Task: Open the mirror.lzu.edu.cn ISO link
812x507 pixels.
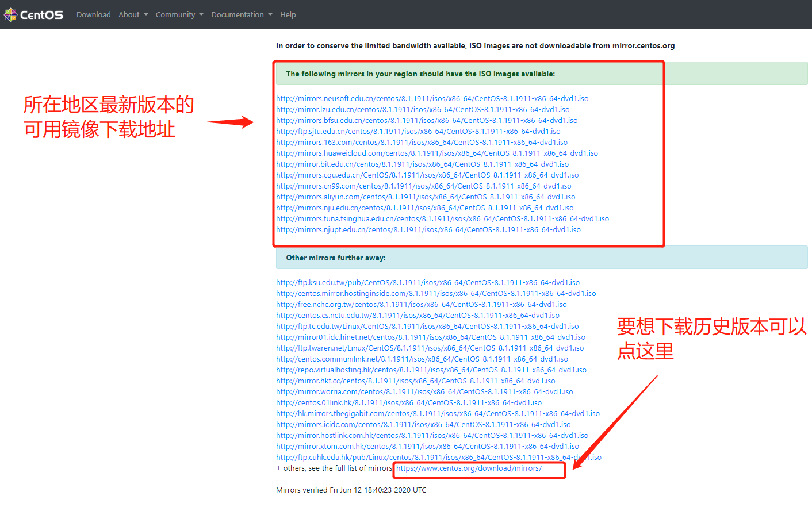Action: click(x=423, y=110)
